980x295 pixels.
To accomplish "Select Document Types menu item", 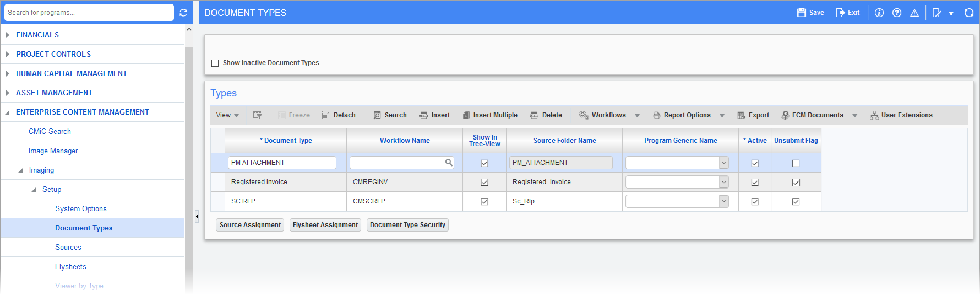I will point(84,228).
